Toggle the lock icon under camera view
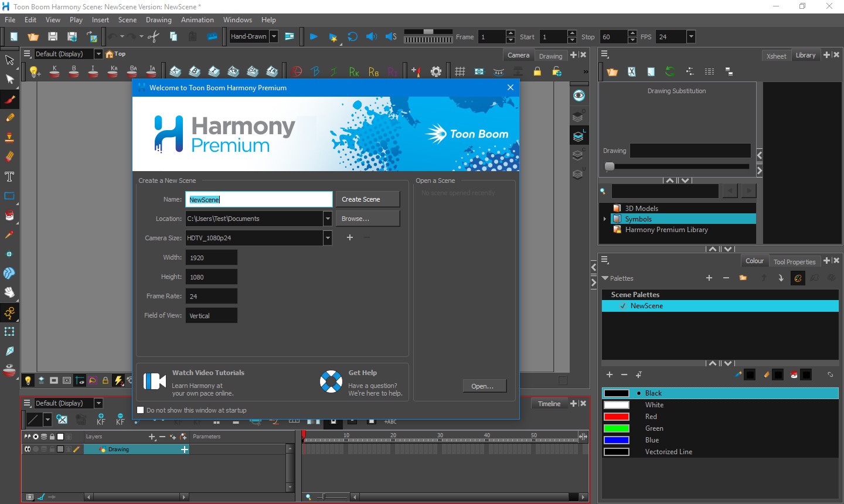Viewport: 844px width, 504px height. [x=105, y=380]
